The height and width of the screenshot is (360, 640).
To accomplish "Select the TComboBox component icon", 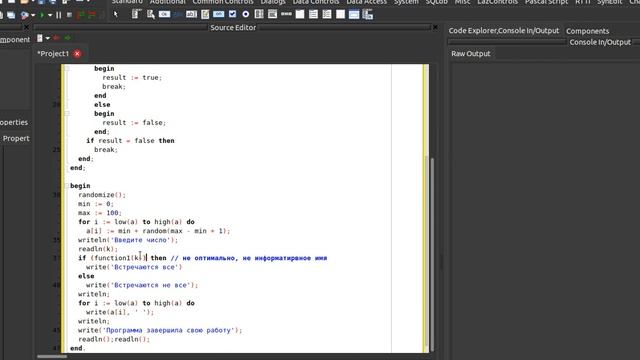I will pos(273,14).
